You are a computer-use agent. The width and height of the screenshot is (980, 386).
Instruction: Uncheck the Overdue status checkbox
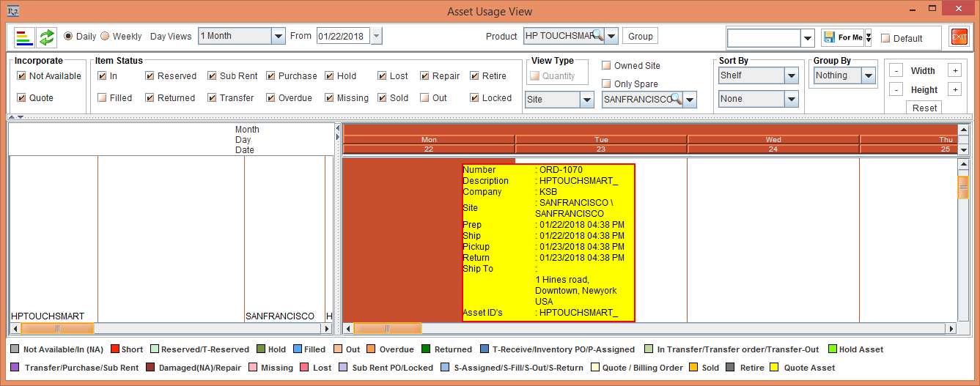pos(271,97)
